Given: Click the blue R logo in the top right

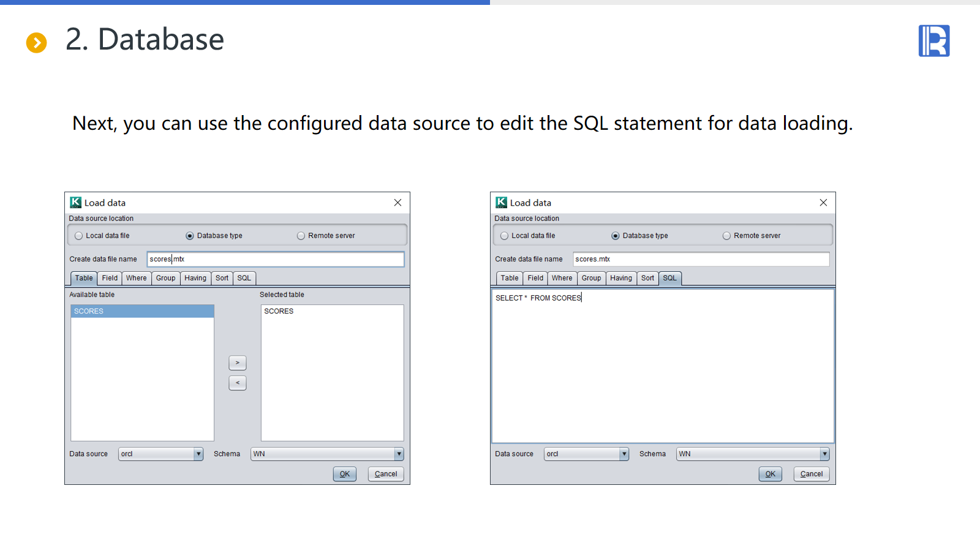Looking at the screenshot, I should [x=933, y=41].
